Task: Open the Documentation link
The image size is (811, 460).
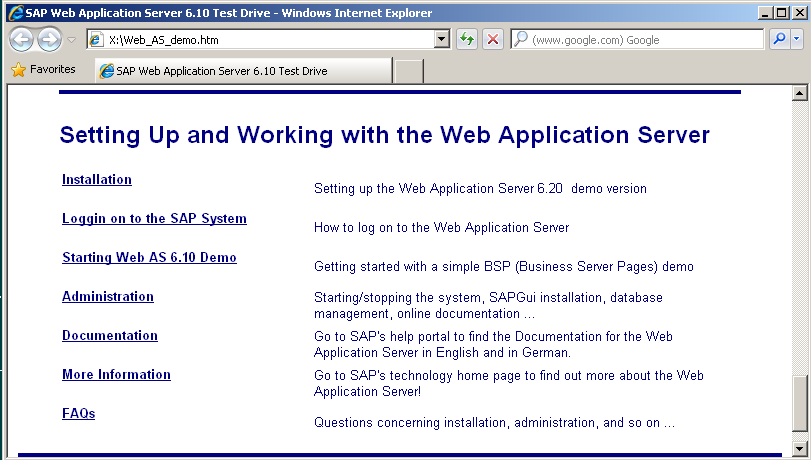Action: (x=110, y=335)
